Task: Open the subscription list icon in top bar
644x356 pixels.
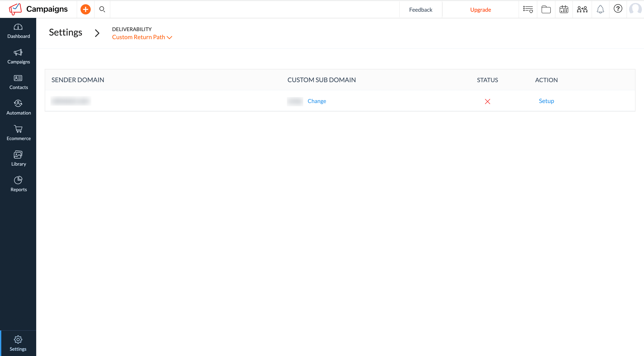Action: tap(528, 9)
